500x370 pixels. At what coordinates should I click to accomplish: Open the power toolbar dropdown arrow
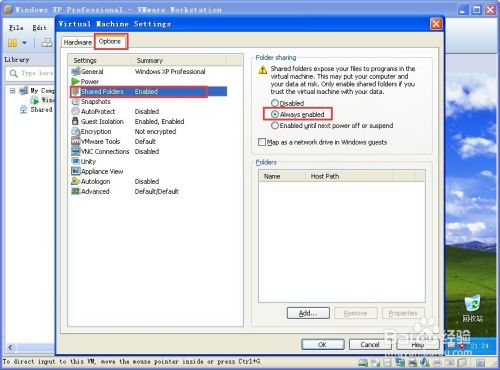point(24,43)
